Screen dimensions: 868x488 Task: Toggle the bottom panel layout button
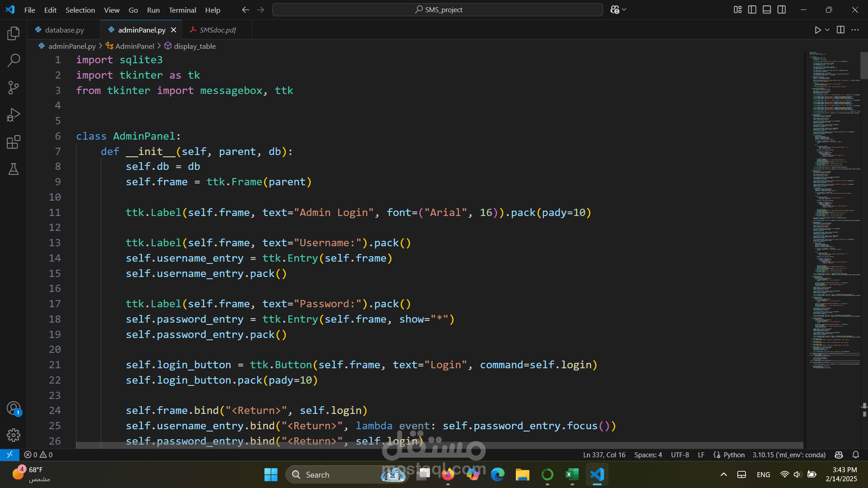(x=767, y=9)
